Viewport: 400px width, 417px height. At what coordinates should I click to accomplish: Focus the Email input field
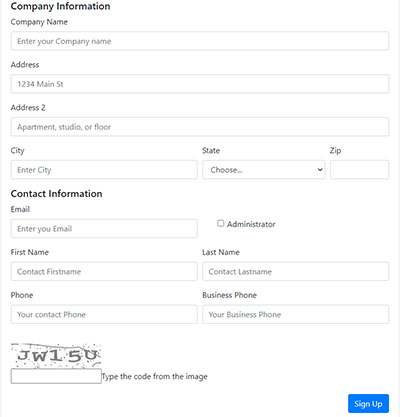click(104, 229)
